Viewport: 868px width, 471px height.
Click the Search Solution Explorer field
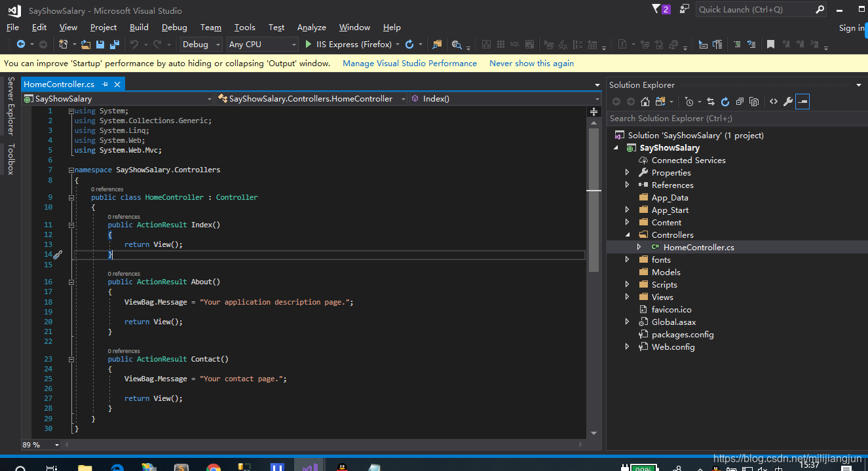737,119
